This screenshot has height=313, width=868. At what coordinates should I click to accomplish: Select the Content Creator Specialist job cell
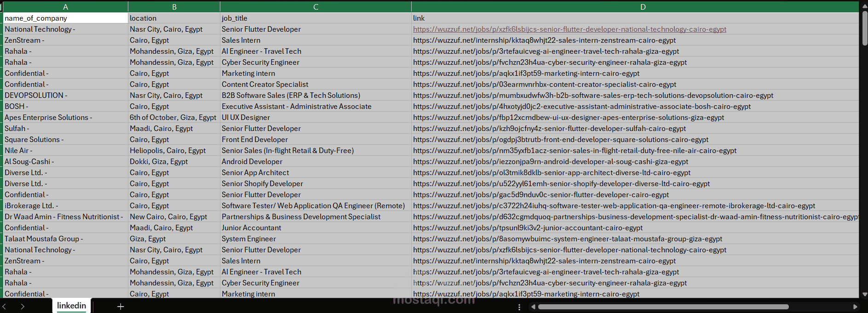pyautogui.click(x=316, y=84)
